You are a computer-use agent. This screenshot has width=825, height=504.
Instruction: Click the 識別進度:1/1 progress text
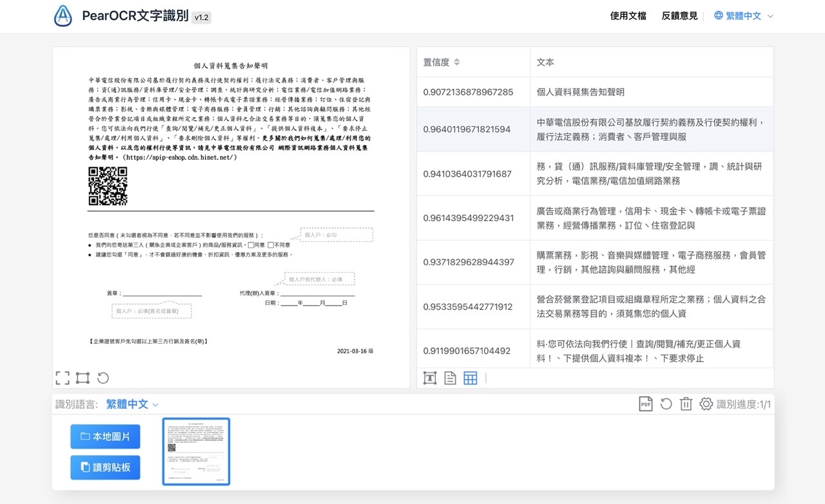(744, 404)
